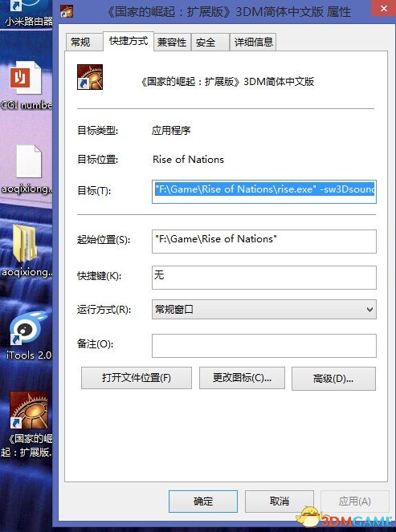The width and height of the screenshot is (396, 532).
Task: Open the 安全 tab
Action: click(210, 42)
